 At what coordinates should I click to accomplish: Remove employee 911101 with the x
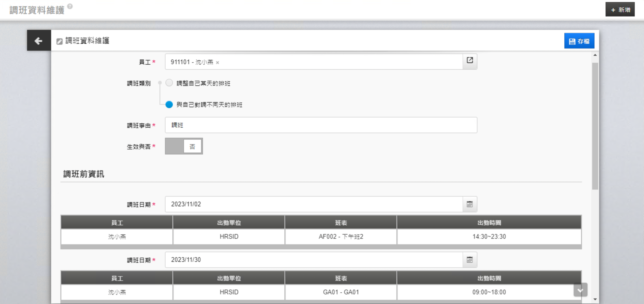pos(218,63)
